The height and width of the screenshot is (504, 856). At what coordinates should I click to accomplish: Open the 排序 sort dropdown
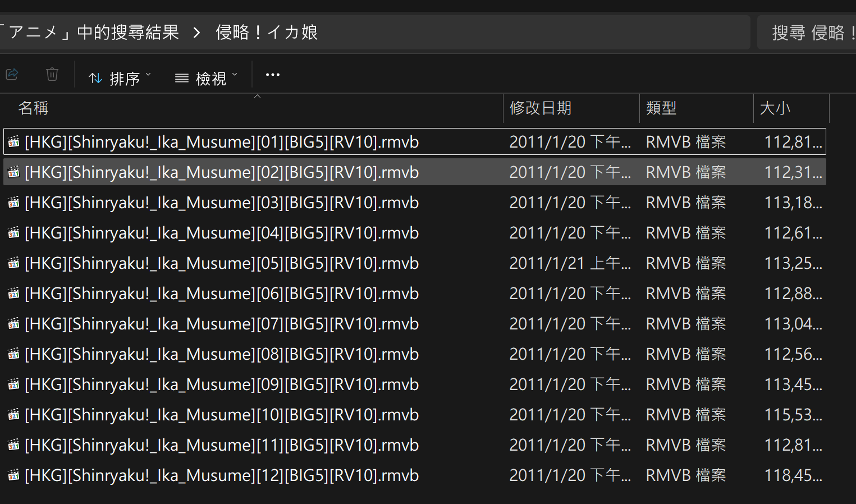(x=120, y=78)
